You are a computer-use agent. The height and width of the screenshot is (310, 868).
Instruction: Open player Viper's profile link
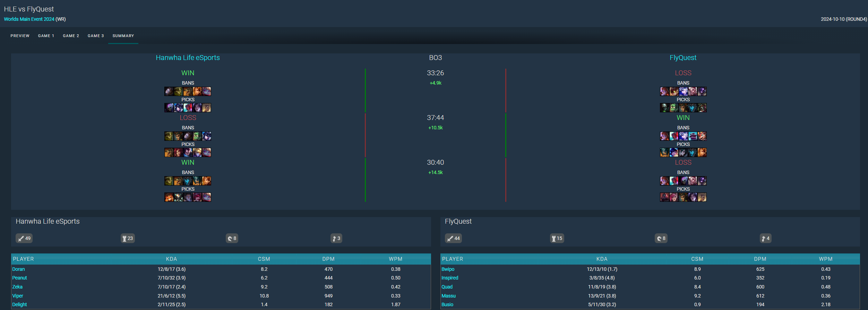tap(18, 296)
